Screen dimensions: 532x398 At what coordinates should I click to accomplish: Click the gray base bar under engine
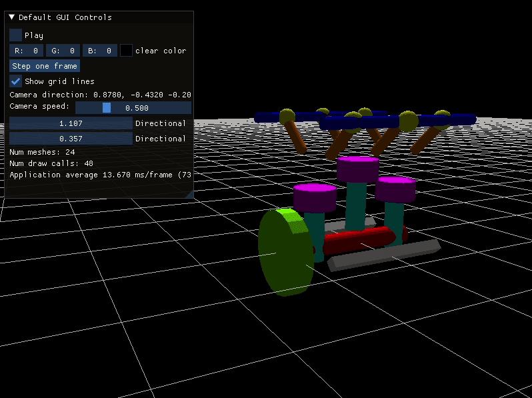pos(383,254)
